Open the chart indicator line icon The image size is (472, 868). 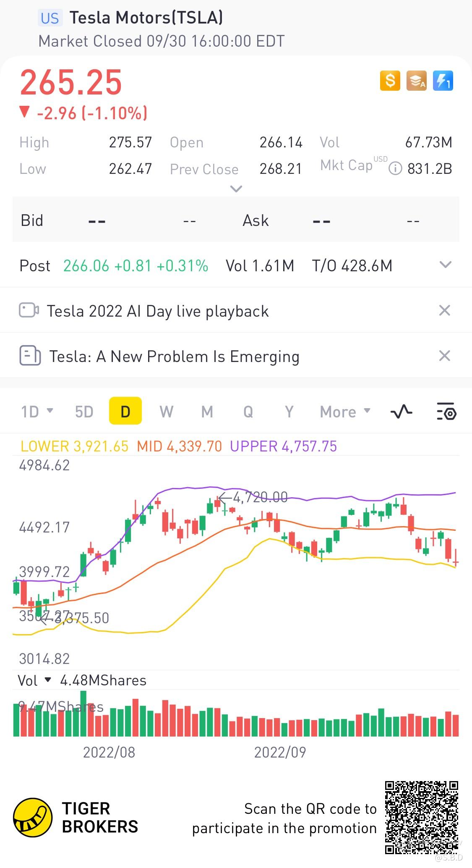coord(402,412)
